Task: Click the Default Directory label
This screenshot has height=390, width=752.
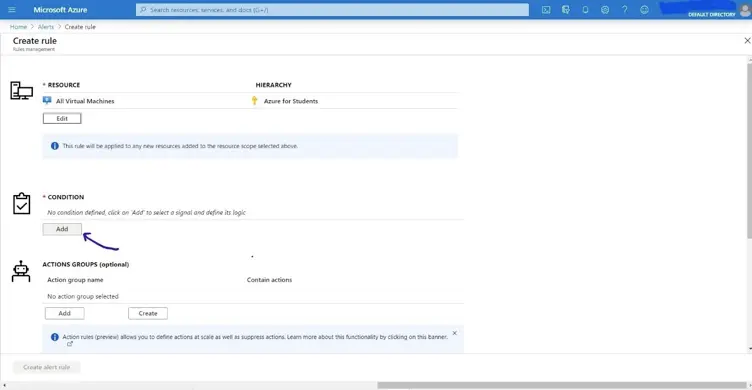Action: (x=711, y=15)
